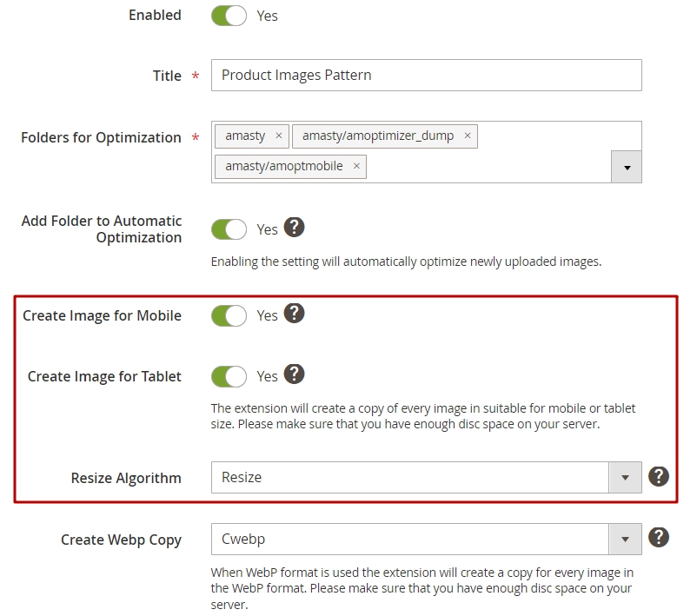This screenshot has height=616, width=697.
Task: Click the Title input field
Action: pos(427,75)
